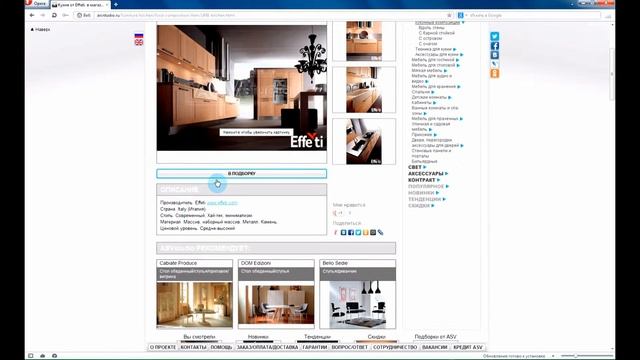640x360 pixels.
Task: Click the Facebook icon under Поделиться
Action: point(351,232)
